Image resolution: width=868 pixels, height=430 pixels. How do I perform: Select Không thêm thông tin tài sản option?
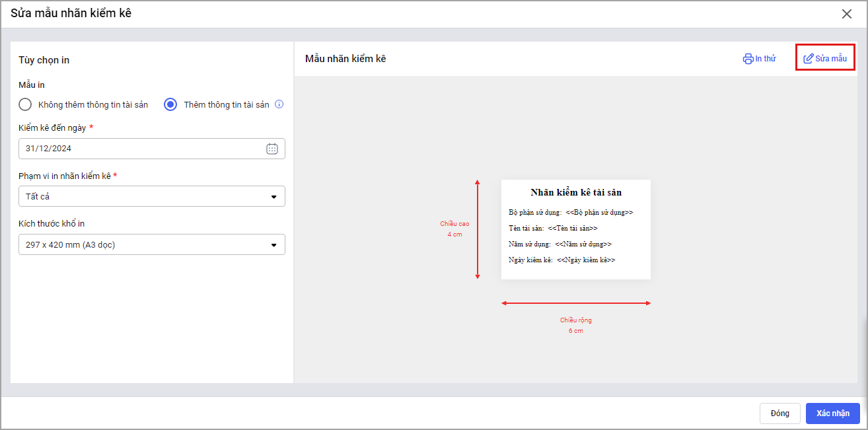tap(25, 104)
